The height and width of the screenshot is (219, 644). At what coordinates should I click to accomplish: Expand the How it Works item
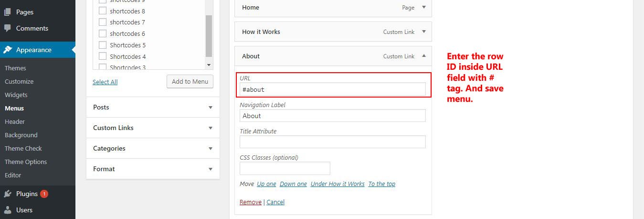[x=424, y=32]
